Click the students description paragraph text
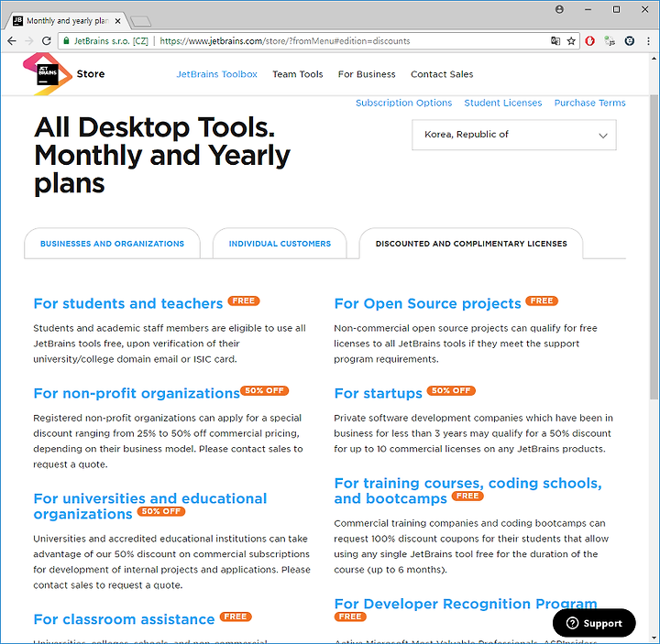The height and width of the screenshot is (644, 660). pos(170,344)
